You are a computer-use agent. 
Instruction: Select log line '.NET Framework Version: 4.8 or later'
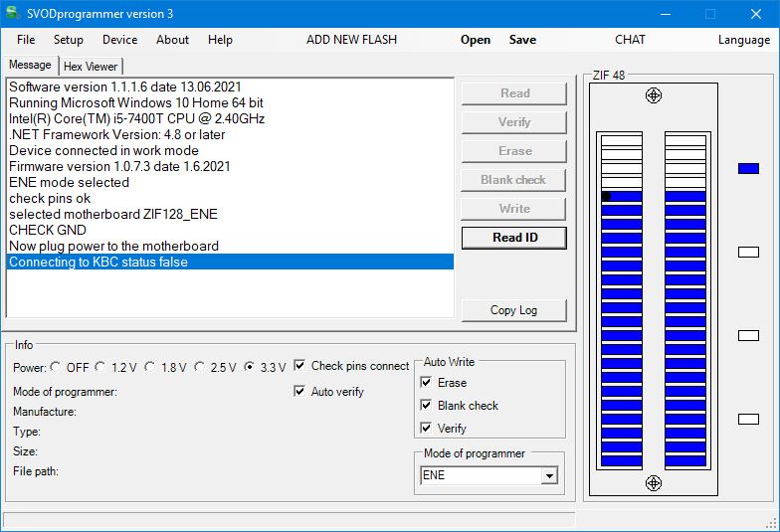[x=230, y=134]
